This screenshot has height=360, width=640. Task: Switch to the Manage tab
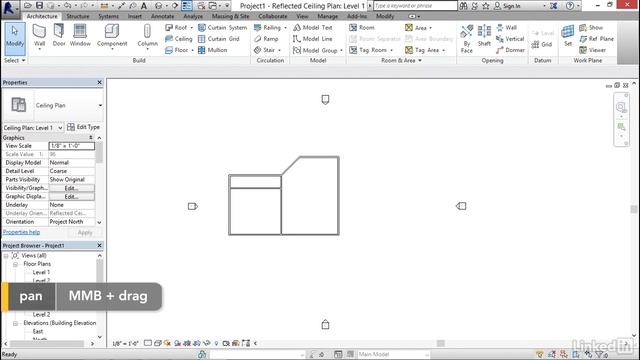(327, 16)
